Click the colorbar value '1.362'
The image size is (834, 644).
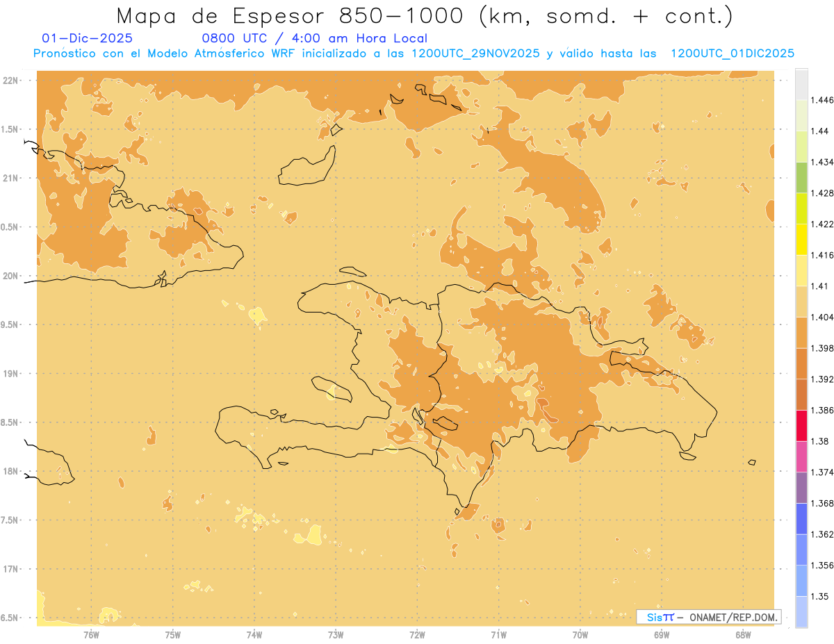(823, 534)
